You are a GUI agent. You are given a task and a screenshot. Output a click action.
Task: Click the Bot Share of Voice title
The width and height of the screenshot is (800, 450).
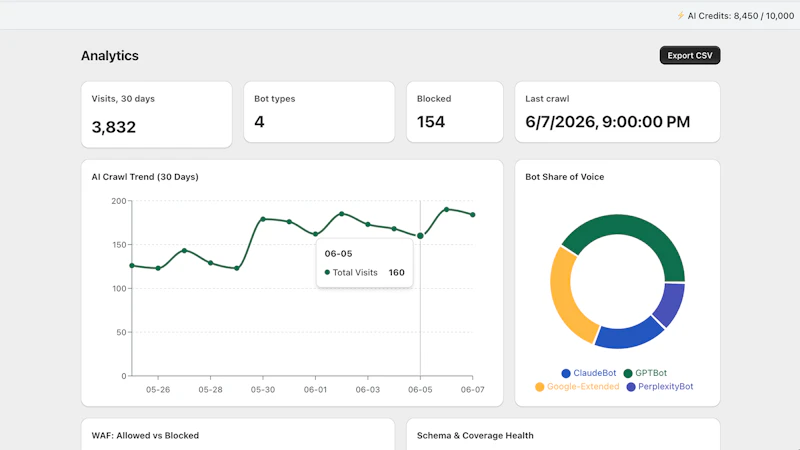tap(565, 177)
